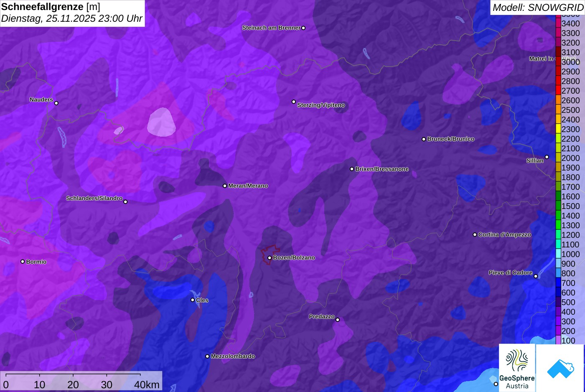Viewport: 585px width, 392px height.
Task: Pick the green 1500 legend color swatch
Action: point(558,206)
